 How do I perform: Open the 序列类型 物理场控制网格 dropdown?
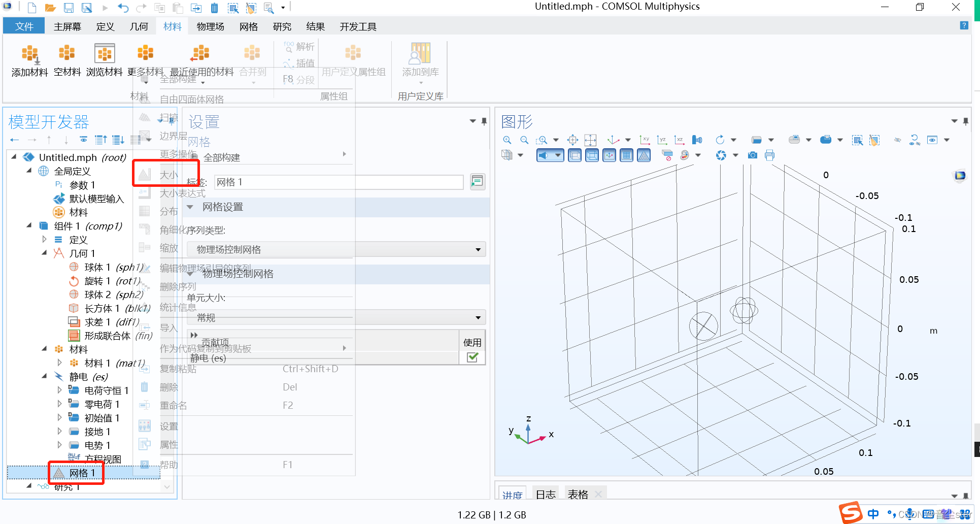[x=336, y=249]
